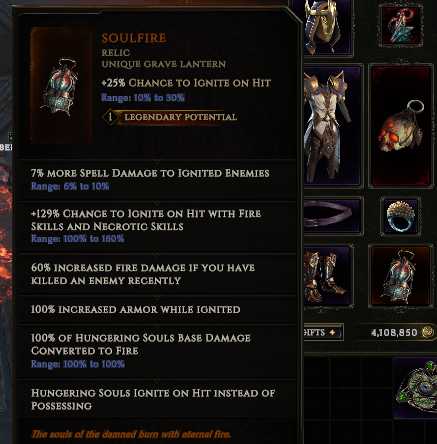Click the Legendary Potential banner
Image resolution: width=437 pixels, height=444 pixels.
[x=170, y=117]
